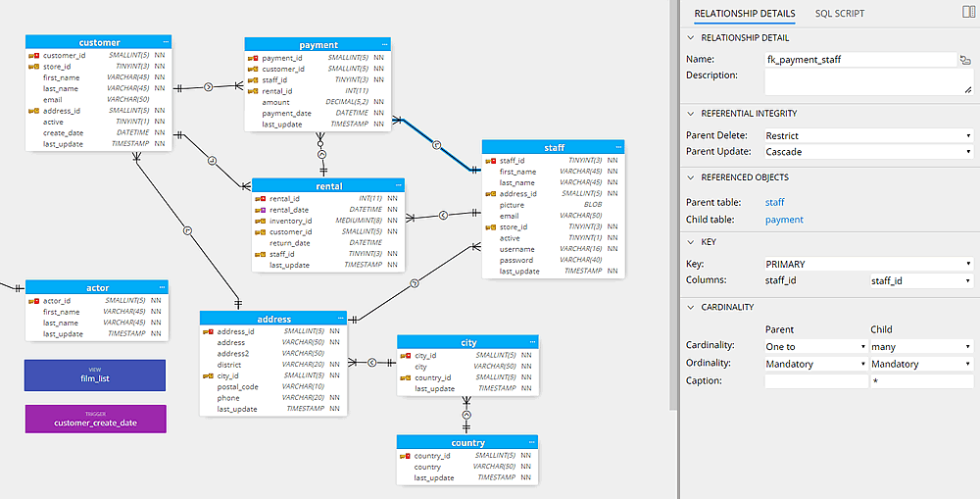980x499 pixels.
Task: Open the Child ordinality Mandatory dropdown
Action: [x=922, y=364]
